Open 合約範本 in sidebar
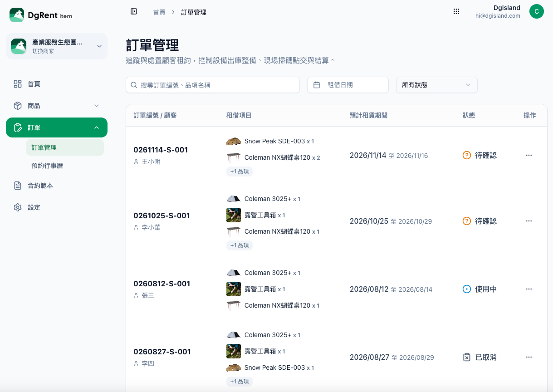 click(x=57, y=186)
